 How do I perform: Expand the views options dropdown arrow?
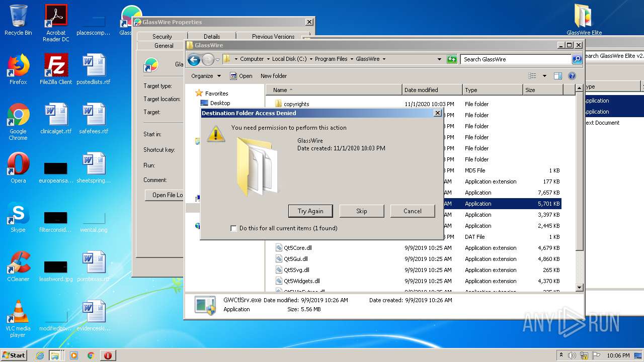[x=544, y=76]
